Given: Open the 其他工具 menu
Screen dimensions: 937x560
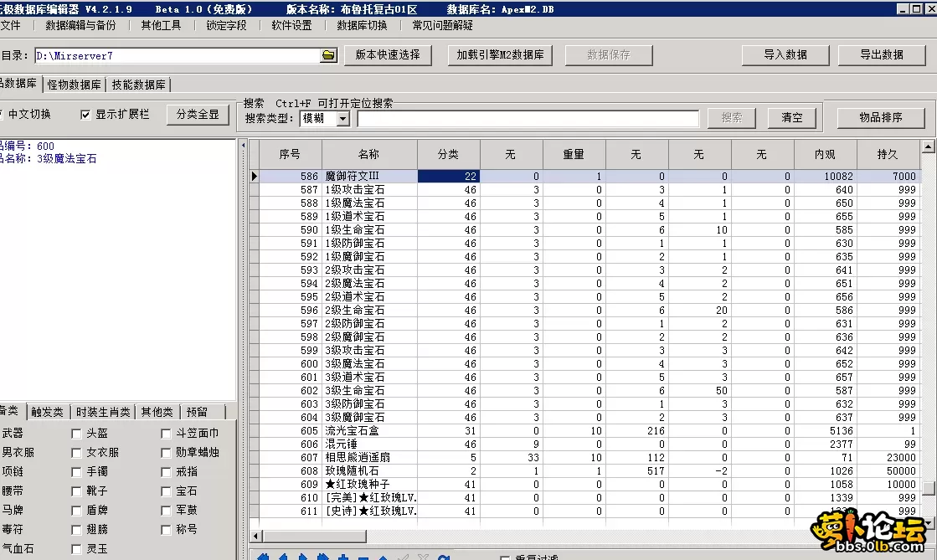Looking at the screenshot, I should tap(161, 26).
